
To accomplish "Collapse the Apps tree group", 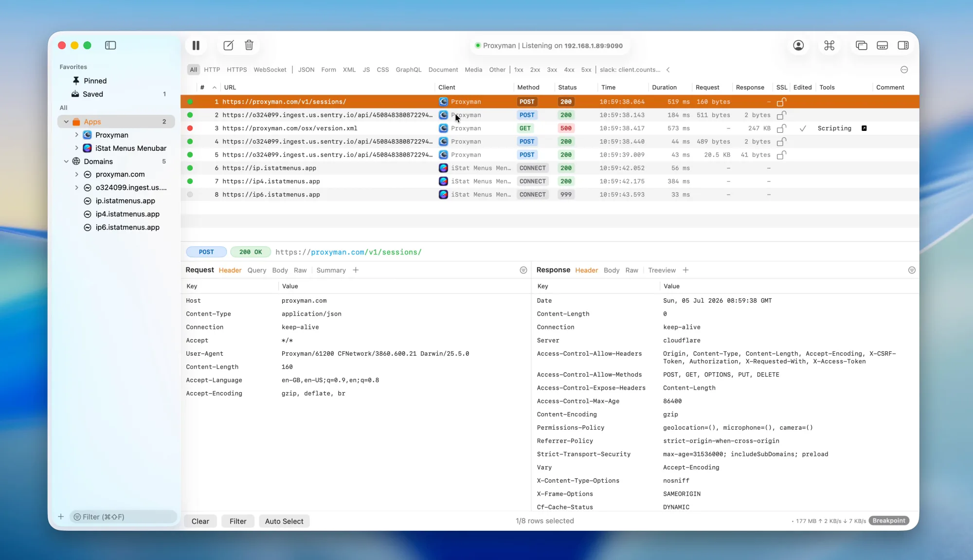I will pyautogui.click(x=66, y=122).
